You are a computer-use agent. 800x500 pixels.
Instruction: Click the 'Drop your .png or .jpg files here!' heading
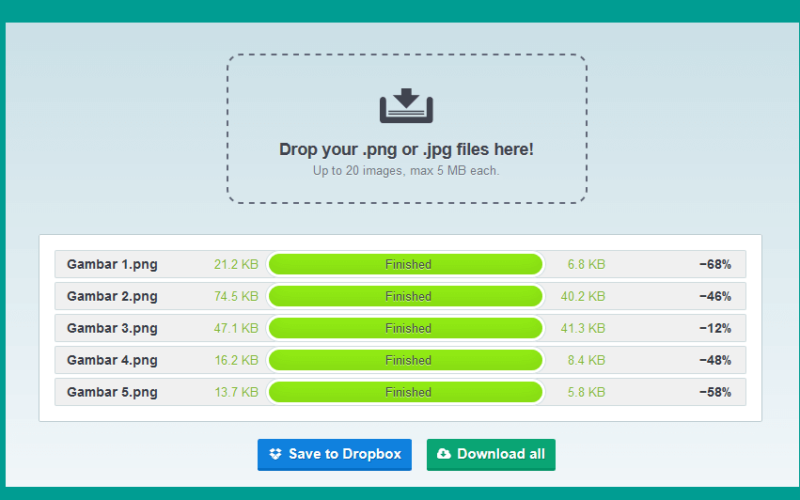406,149
